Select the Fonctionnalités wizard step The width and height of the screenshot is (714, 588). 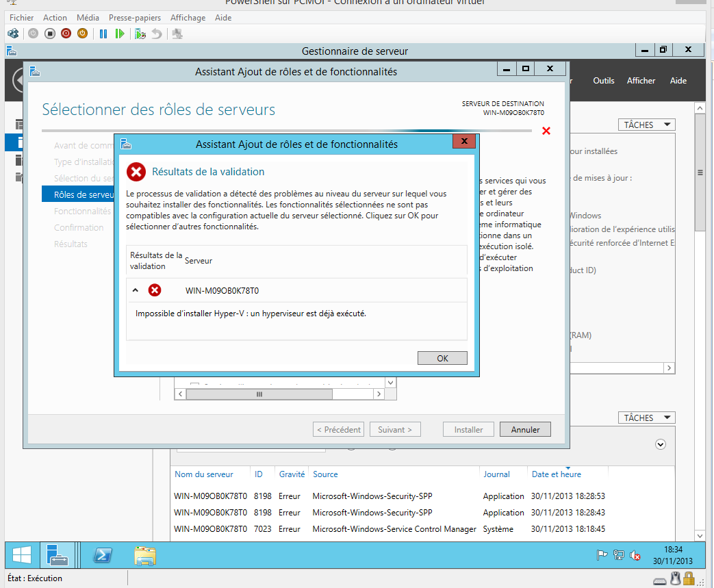tap(82, 212)
